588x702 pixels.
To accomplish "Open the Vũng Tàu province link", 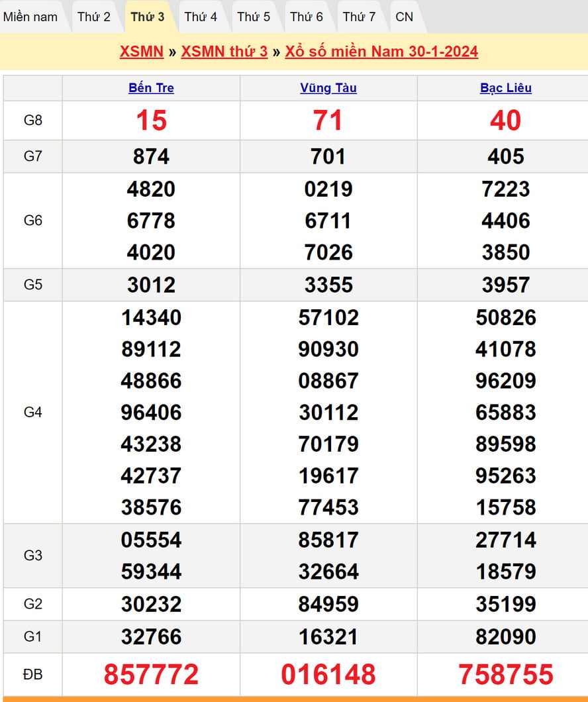I will (x=328, y=88).
